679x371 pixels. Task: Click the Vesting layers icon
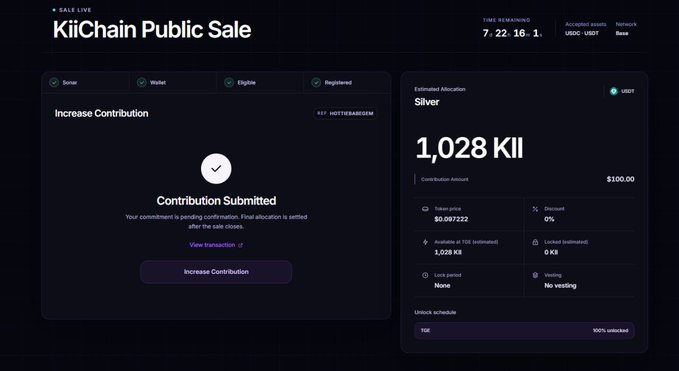coord(535,275)
